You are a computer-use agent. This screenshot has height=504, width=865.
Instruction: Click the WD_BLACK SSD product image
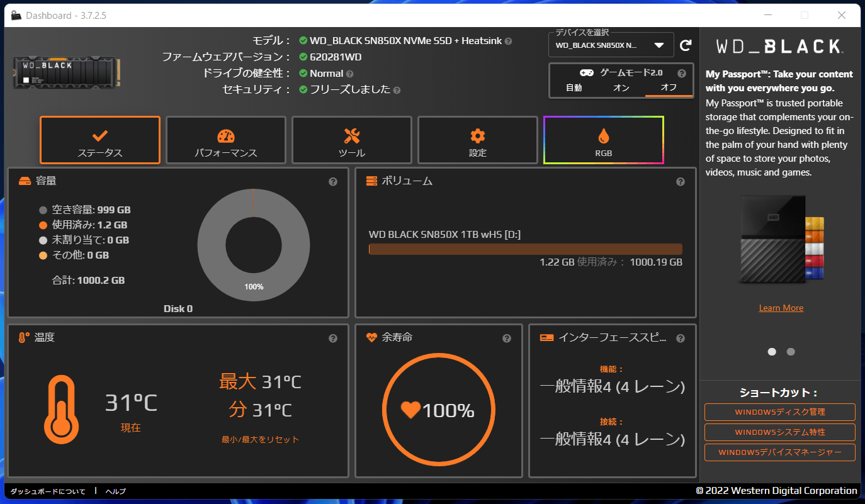coord(67,74)
